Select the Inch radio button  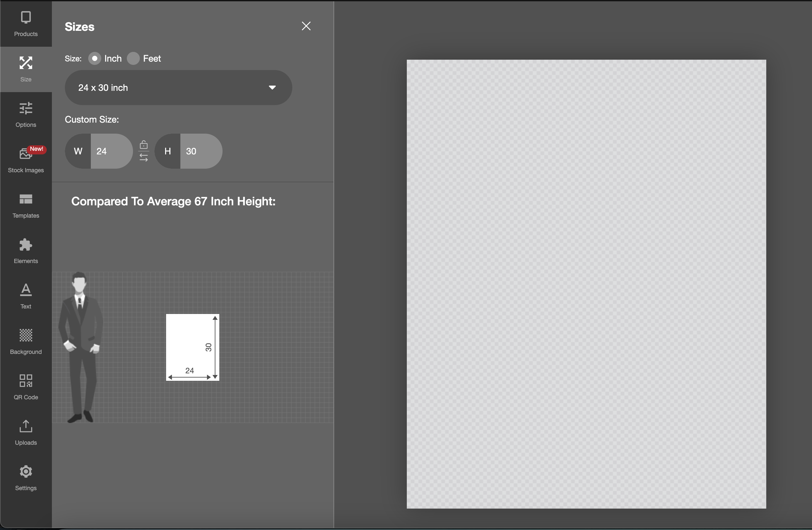click(94, 59)
